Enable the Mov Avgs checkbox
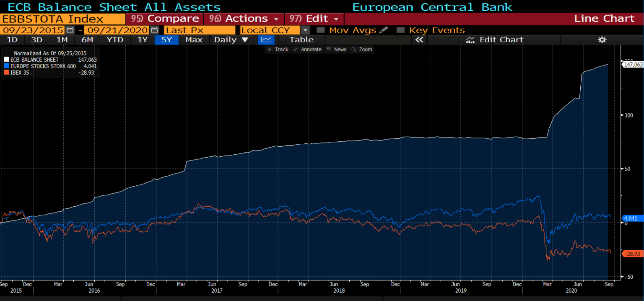This screenshot has width=644, height=301. click(321, 30)
